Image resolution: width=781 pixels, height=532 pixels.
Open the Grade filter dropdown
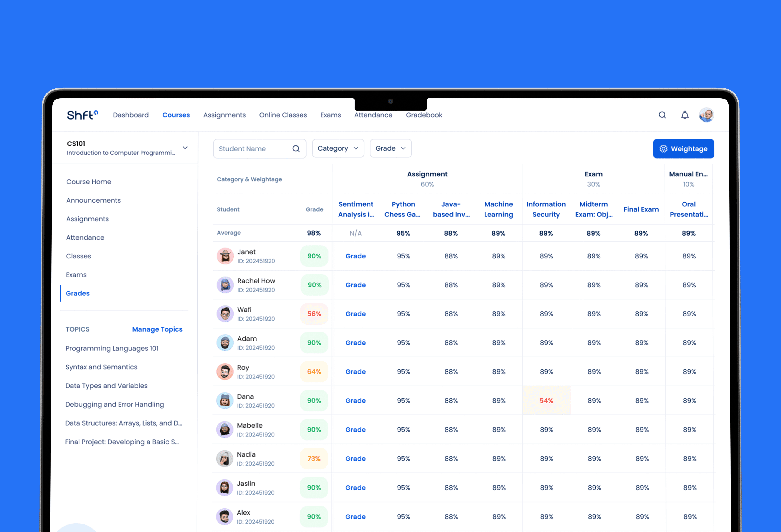390,148
